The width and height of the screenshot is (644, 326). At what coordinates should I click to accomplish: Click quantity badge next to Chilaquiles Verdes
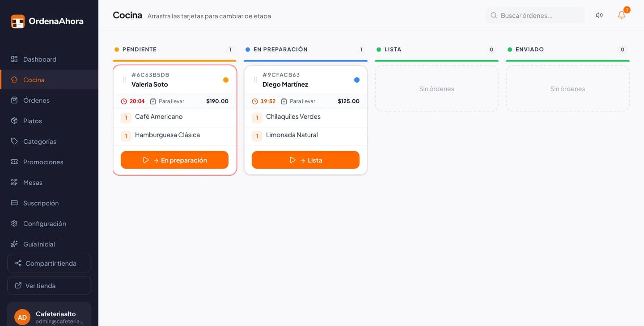pos(257,118)
